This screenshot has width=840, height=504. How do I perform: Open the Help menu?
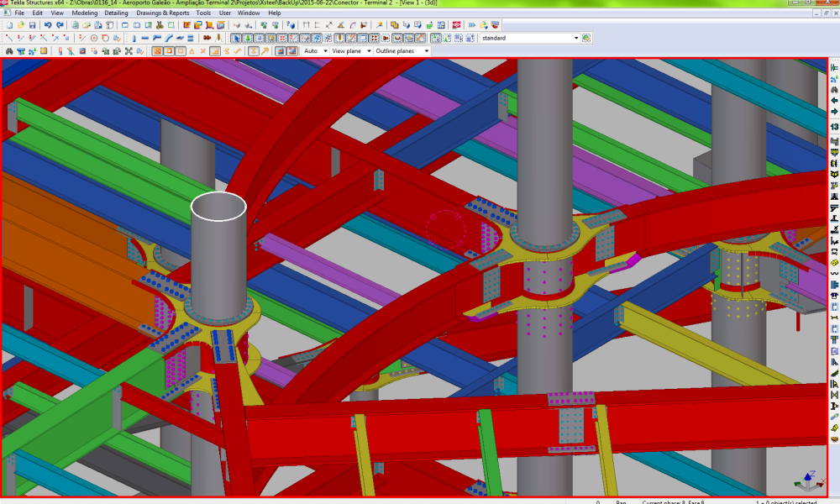[275, 13]
